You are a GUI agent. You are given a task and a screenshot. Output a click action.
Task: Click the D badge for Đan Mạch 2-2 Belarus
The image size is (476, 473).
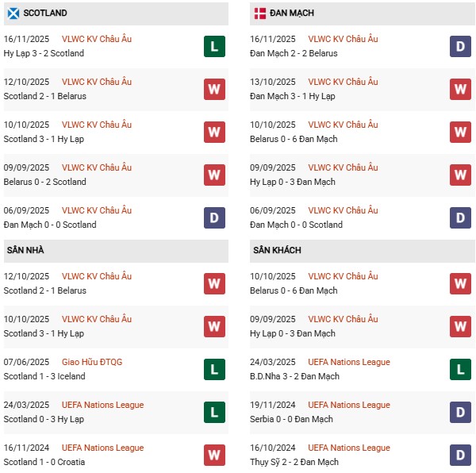461,47
